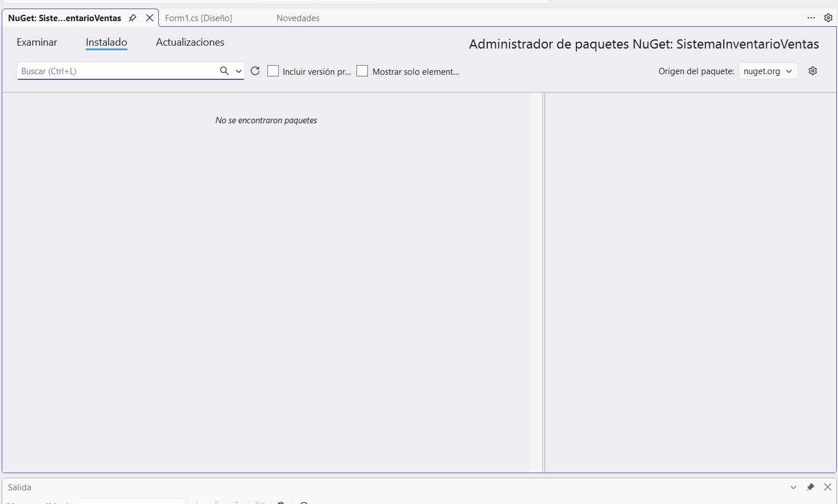Image resolution: width=838 pixels, height=504 pixels.
Task: Click the search magnifier icon
Action: [224, 71]
